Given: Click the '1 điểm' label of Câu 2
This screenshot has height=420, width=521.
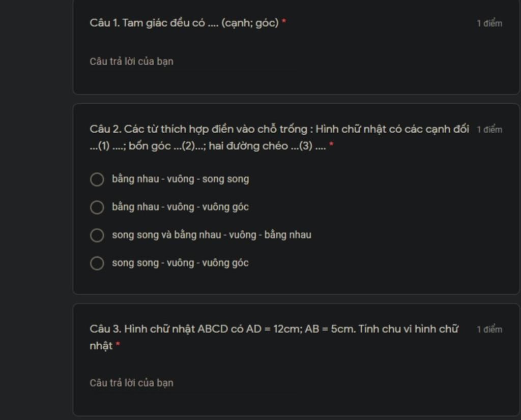Looking at the screenshot, I should 489,130.
